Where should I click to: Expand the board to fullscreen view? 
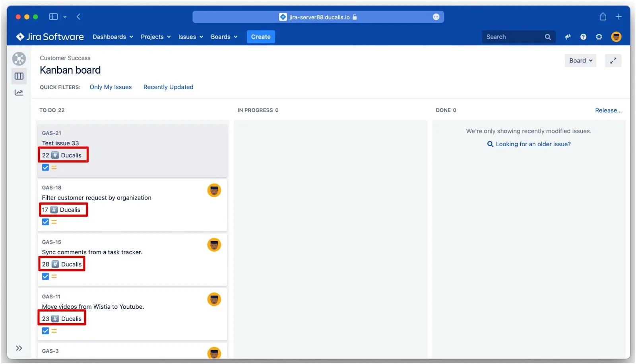tap(613, 60)
